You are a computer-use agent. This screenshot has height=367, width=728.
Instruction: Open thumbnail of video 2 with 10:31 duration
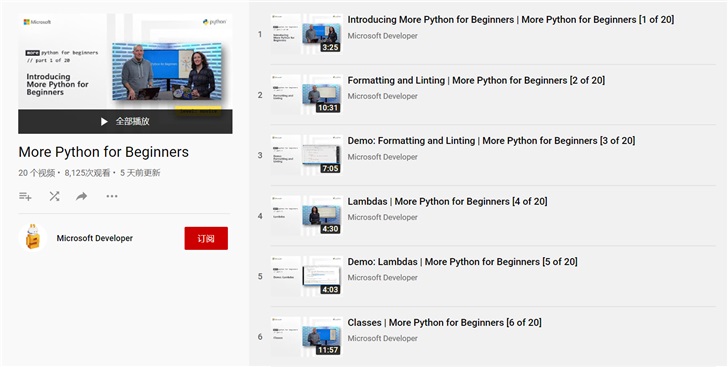306,94
